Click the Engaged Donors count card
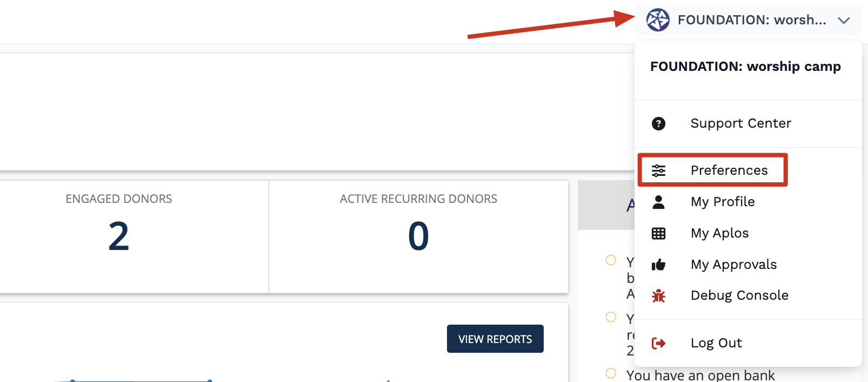 point(119,236)
